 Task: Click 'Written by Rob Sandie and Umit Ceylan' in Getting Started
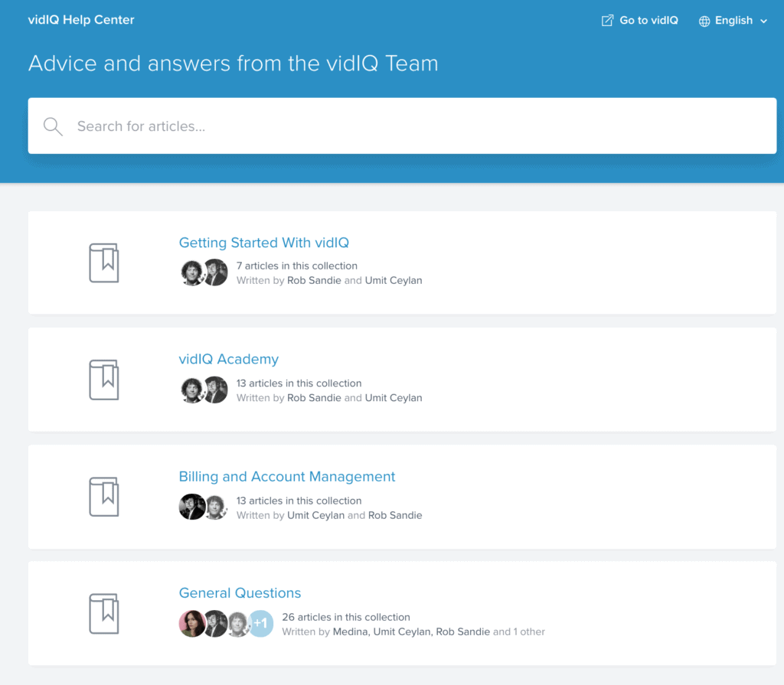coord(329,280)
